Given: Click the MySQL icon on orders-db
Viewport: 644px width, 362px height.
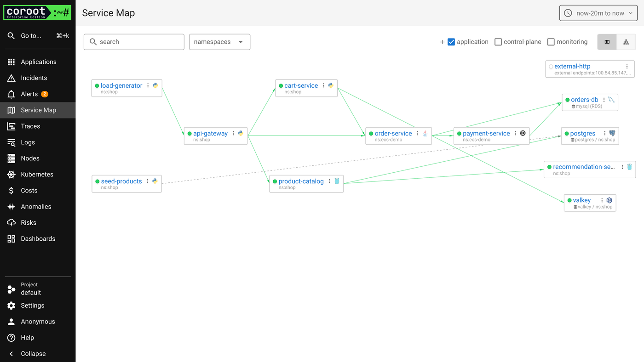Looking at the screenshot, I should click(611, 100).
